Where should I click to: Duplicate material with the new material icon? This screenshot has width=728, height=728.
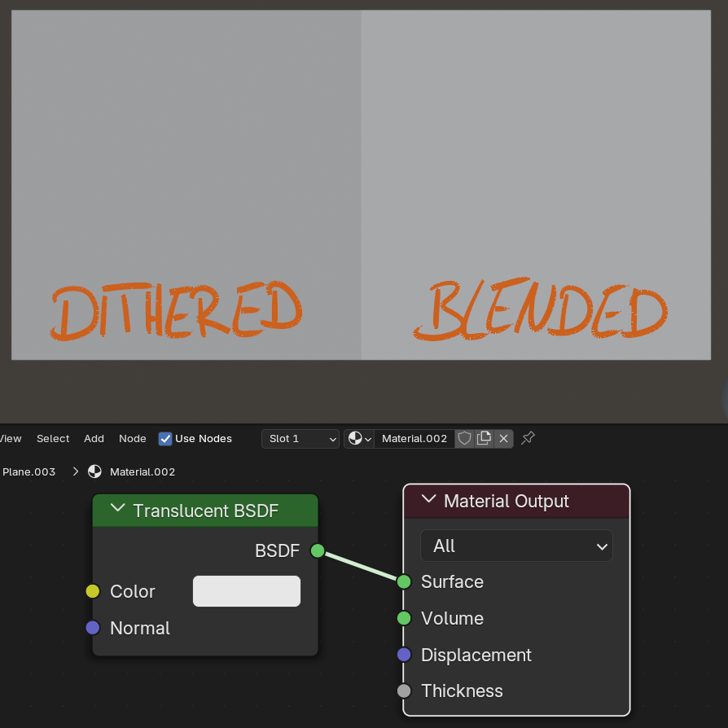484,439
